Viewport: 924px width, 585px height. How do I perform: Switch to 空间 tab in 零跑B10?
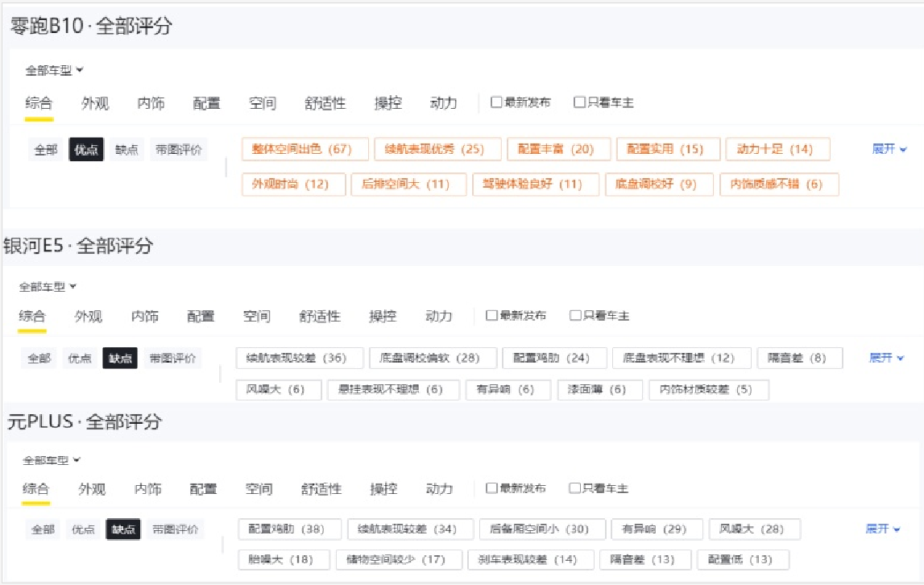pos(263,103)
